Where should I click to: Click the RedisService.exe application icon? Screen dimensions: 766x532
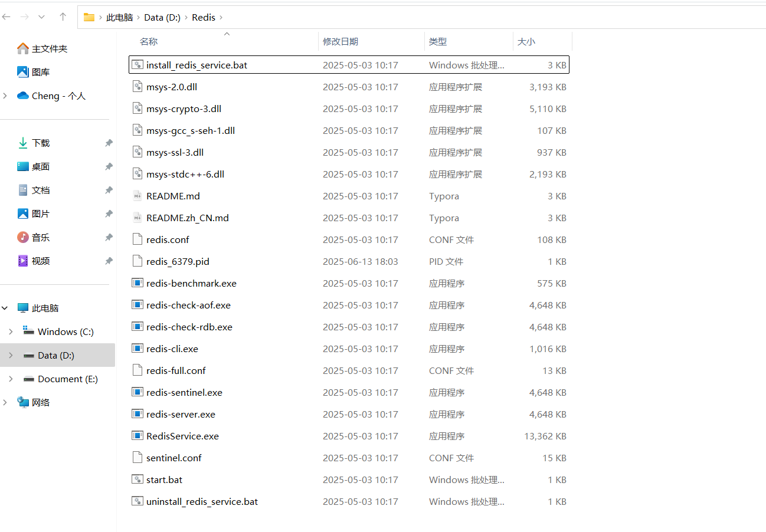point(137,436)
